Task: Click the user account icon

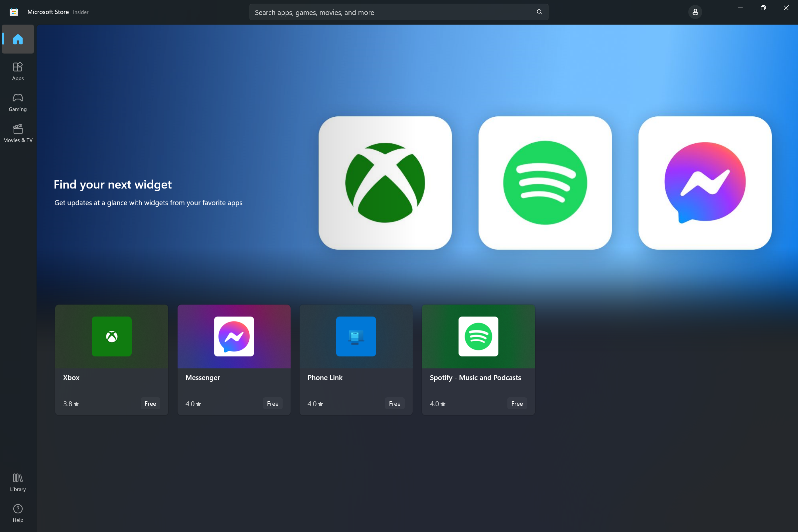Action: (696, 12)
